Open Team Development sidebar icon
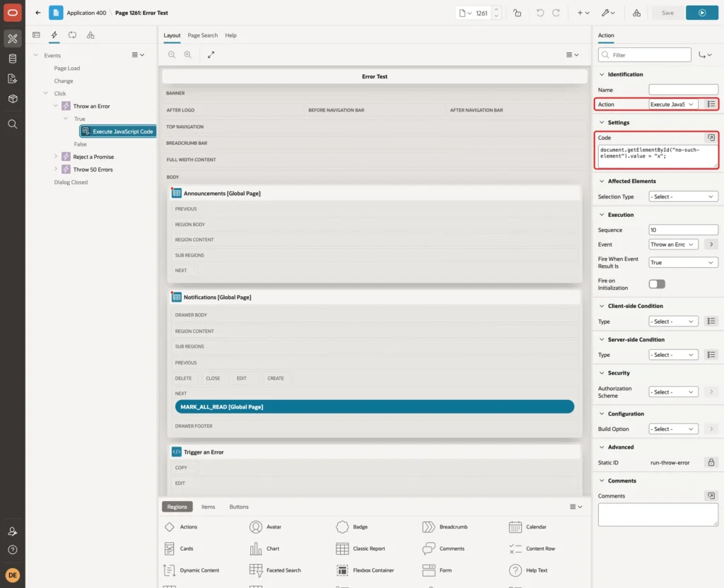This screenshot has height=588, width=724. pyautogui.click(x=13, y=78)
